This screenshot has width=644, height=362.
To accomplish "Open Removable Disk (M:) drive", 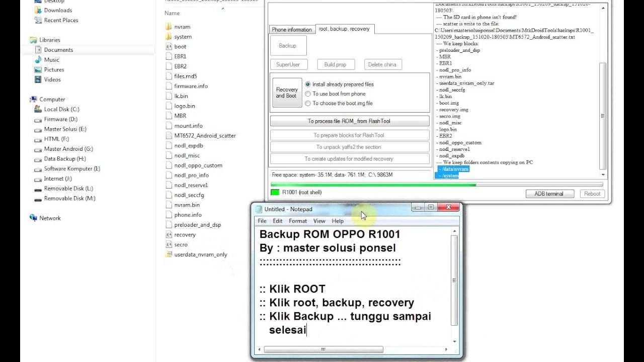I will tap(64, 199).
